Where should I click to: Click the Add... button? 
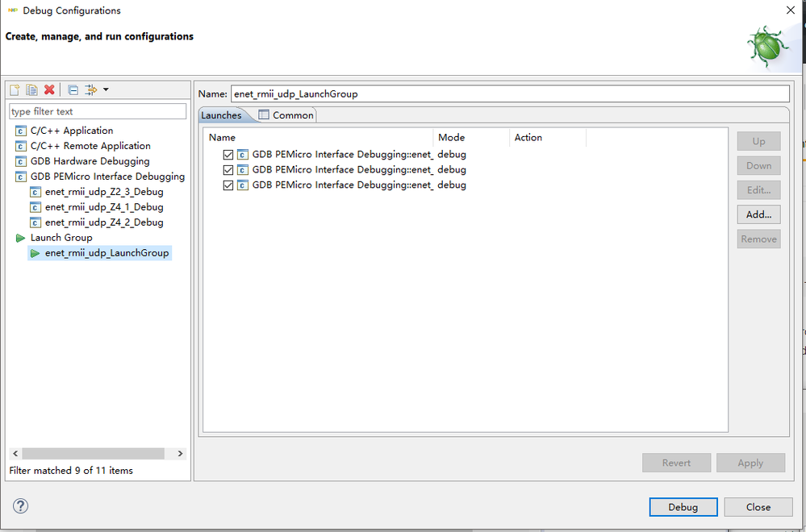758,214
